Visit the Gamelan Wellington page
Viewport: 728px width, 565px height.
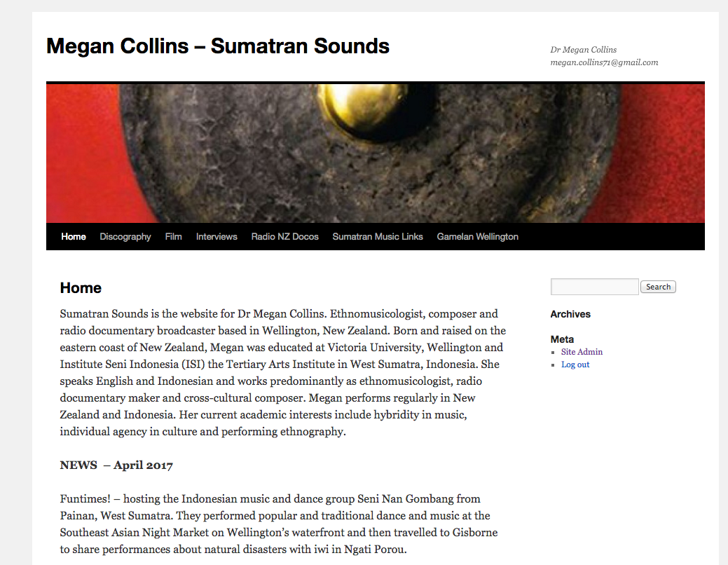tap(477, 237)
